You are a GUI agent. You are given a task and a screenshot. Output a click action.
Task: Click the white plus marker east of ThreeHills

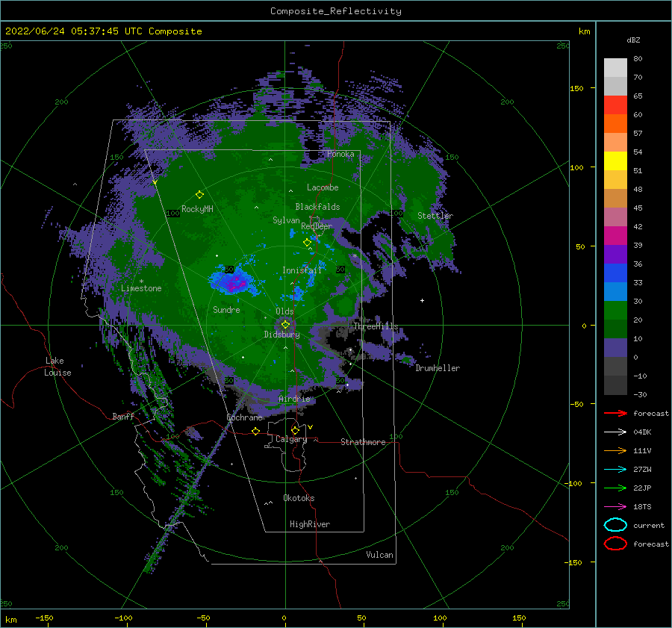(x=422, y=300)
